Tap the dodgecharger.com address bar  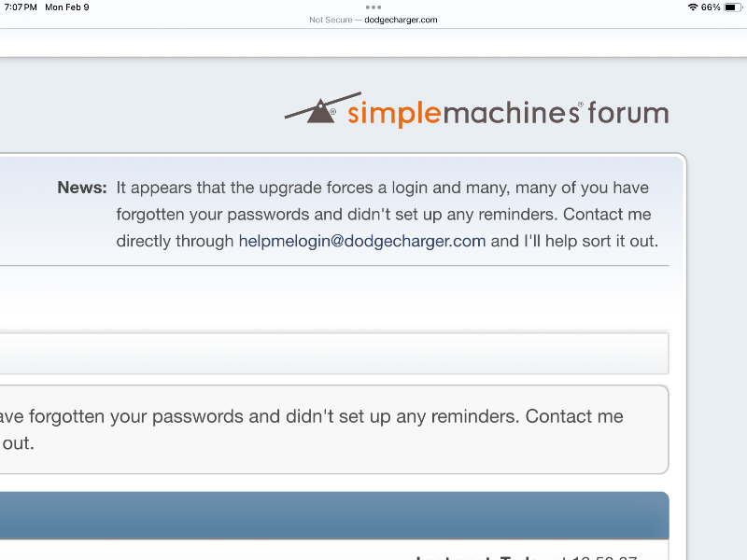point(402,20)
